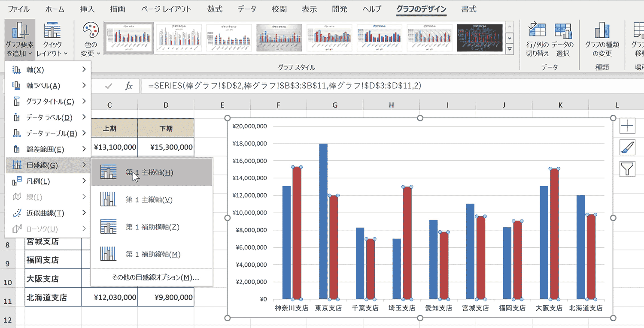Screen dimensions: 644x328
Task: Apply the gray-background fourth chart style
Action: (279, 38)
